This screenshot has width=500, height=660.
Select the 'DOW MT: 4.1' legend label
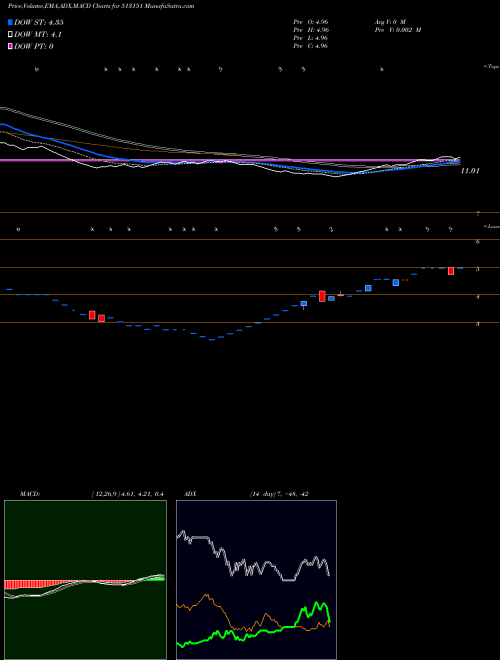pyautogui.click(x=37, y=35)
